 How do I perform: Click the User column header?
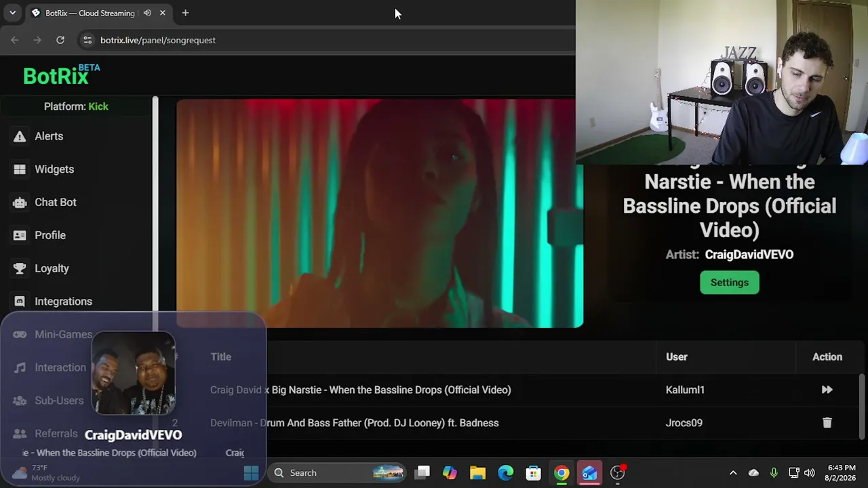point(677,357)
